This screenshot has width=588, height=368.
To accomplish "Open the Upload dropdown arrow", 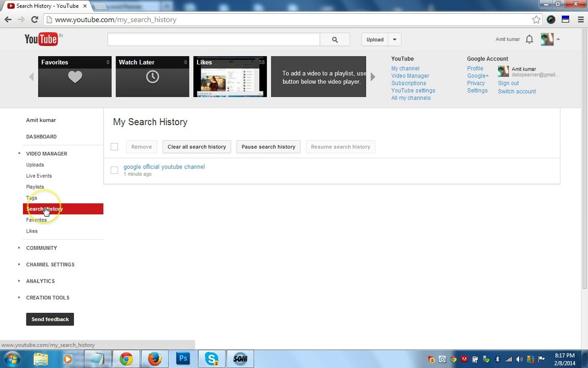I will pyautogui.click(x=395, y=39).
